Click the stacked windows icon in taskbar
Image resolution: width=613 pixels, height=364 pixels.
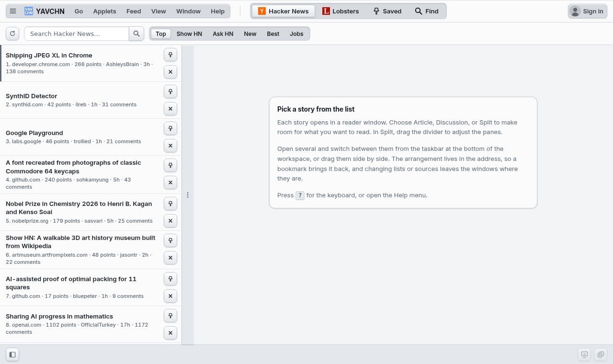(600, 354)
